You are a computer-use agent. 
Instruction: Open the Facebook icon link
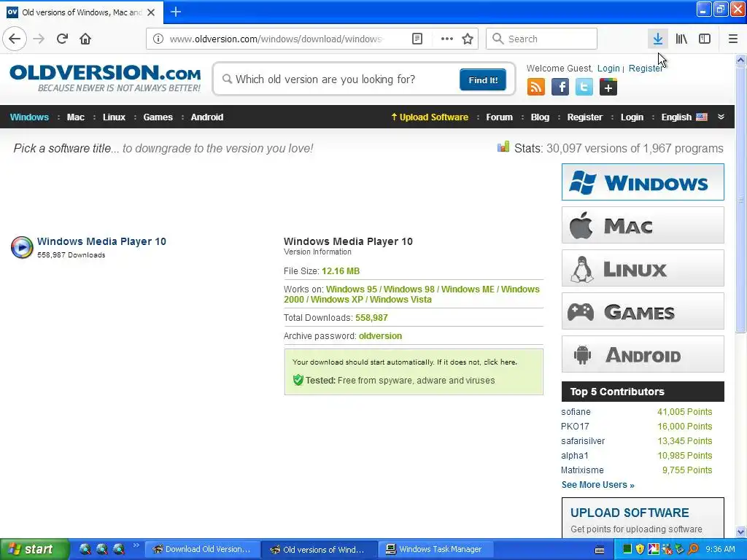560,87
